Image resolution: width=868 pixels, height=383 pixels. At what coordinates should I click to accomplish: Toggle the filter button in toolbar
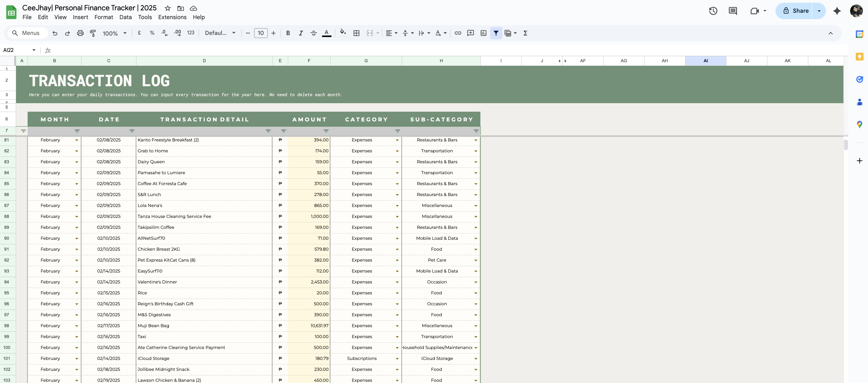pos(496,33)
